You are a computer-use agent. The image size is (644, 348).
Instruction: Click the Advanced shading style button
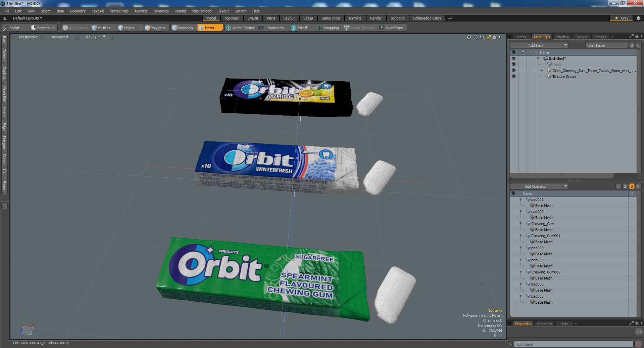click(x=60, y=37)
